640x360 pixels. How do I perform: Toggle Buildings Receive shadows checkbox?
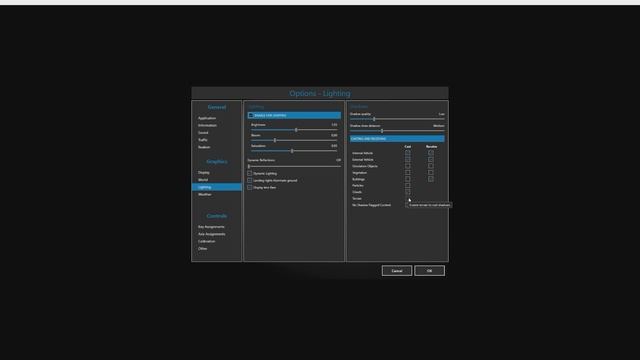tap(431, 179)
